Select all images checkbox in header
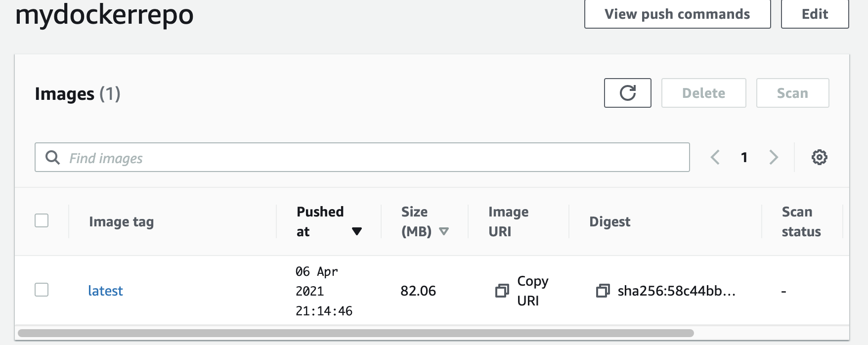This screenshot has width=868, height=345. coord(42,220)
